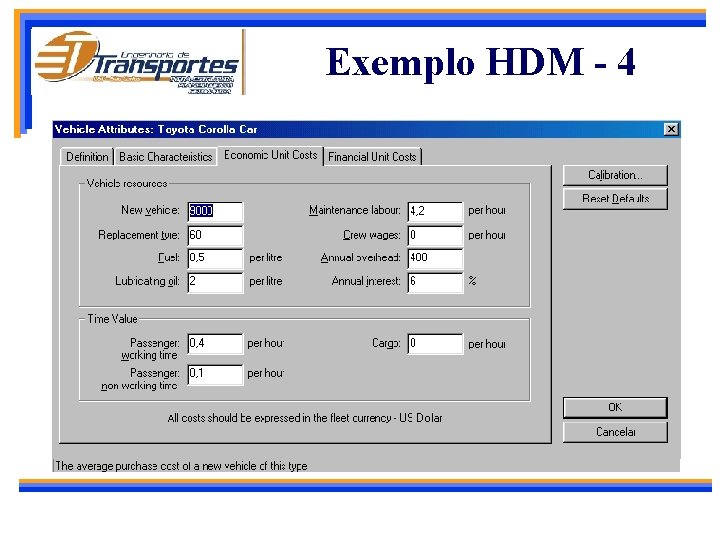
Task: Close the Vehicle Attributes dialog
Action: pos(671,129)
